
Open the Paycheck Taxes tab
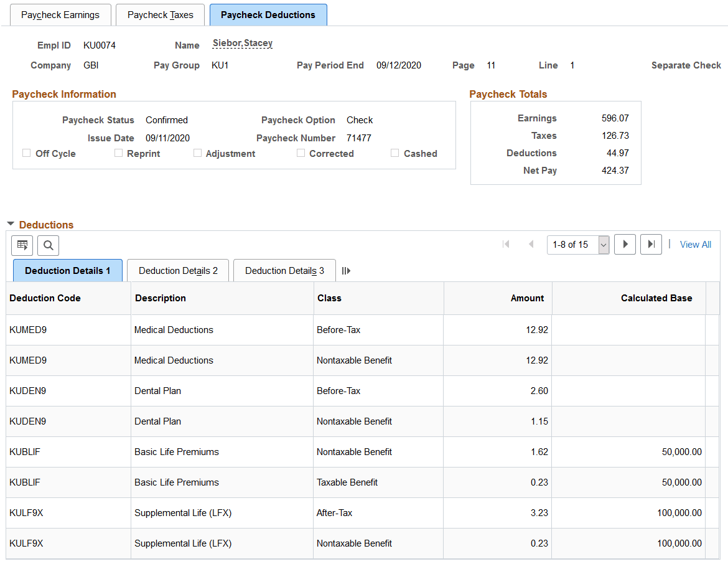point(160,14)
